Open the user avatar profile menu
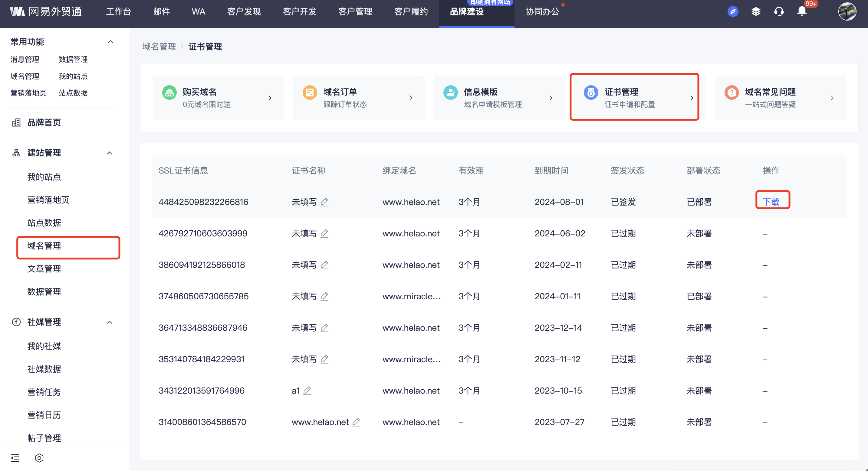The width and height of the screenshot is (868, 471). 847,11
